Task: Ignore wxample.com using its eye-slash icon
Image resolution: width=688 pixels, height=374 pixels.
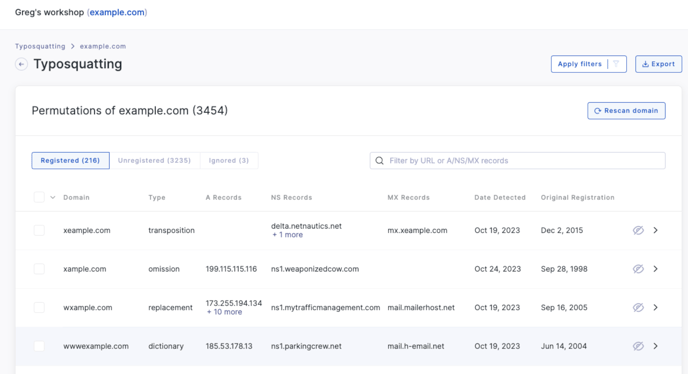Action: pyautogui.click(x=638, y=308)
